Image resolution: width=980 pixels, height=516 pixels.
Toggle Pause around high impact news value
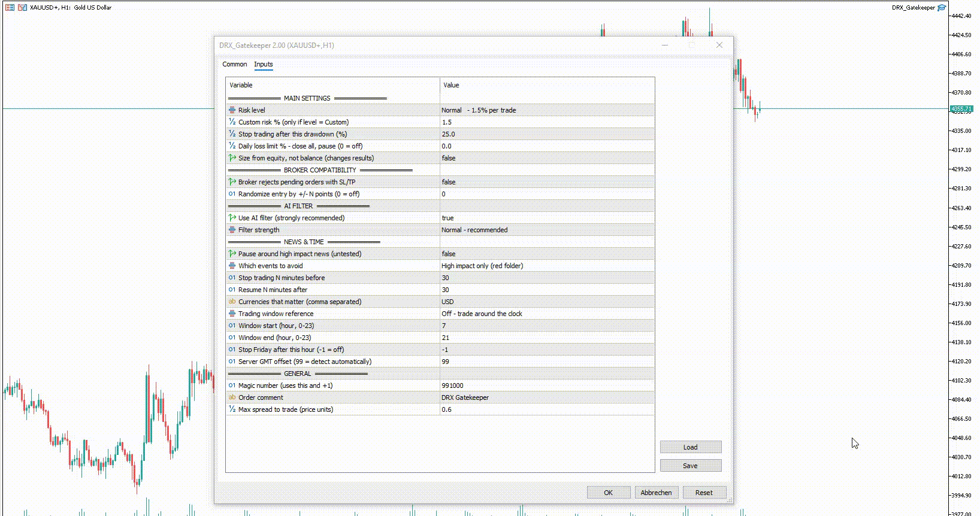pyautogui.click(x=547, y=254)
